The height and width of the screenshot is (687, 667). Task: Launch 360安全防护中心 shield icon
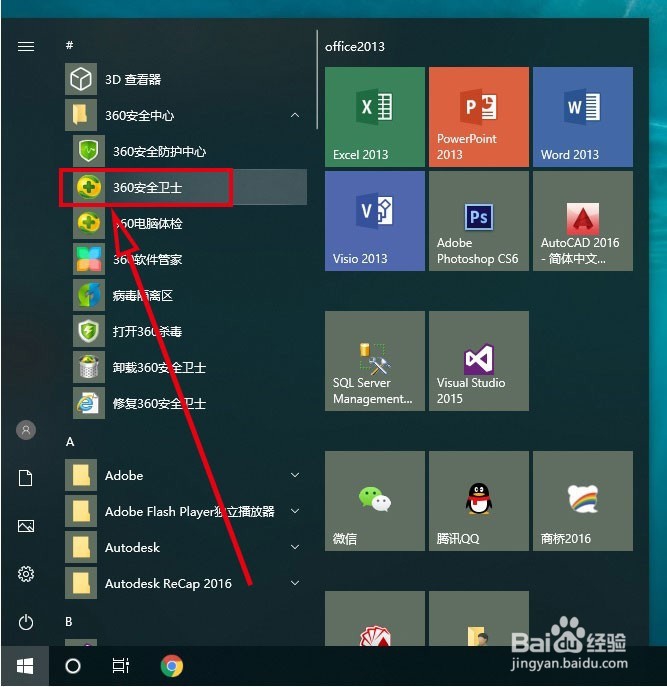coord(89,151)
